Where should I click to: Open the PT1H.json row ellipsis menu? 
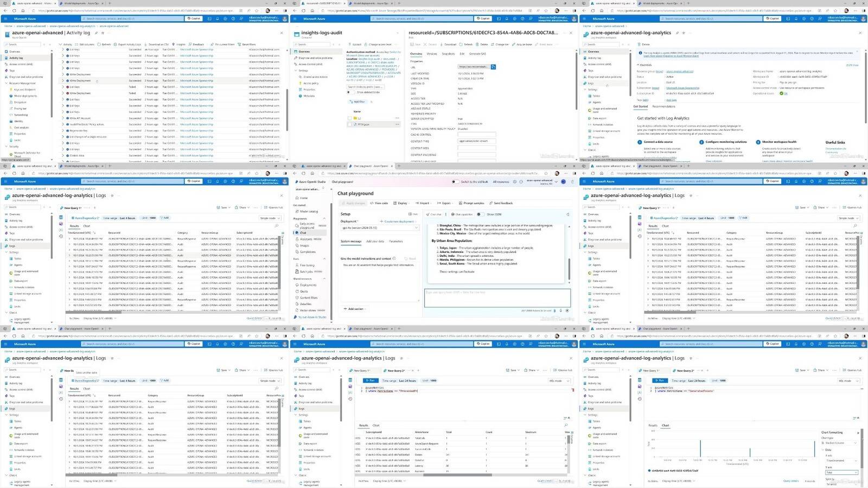pyautogui.click(x=397, y=124)
